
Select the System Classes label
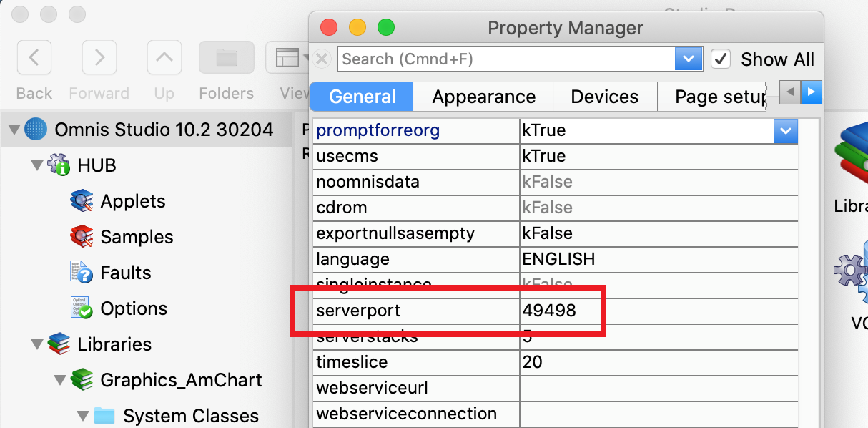pyautogui.click(x=191, y=416)
